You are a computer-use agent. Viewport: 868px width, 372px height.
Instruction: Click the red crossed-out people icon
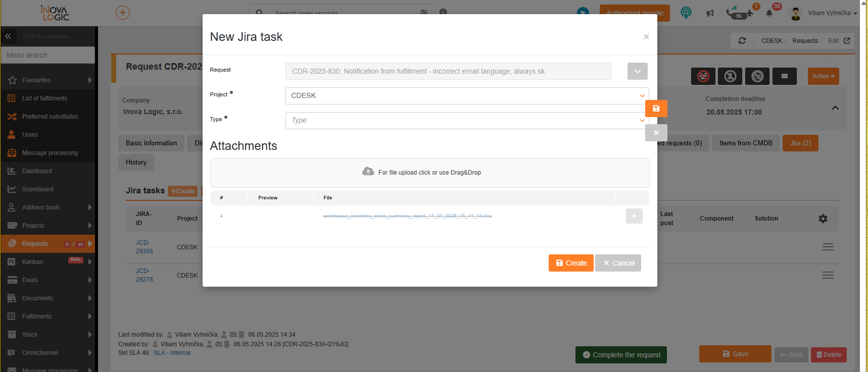point(703,76)
